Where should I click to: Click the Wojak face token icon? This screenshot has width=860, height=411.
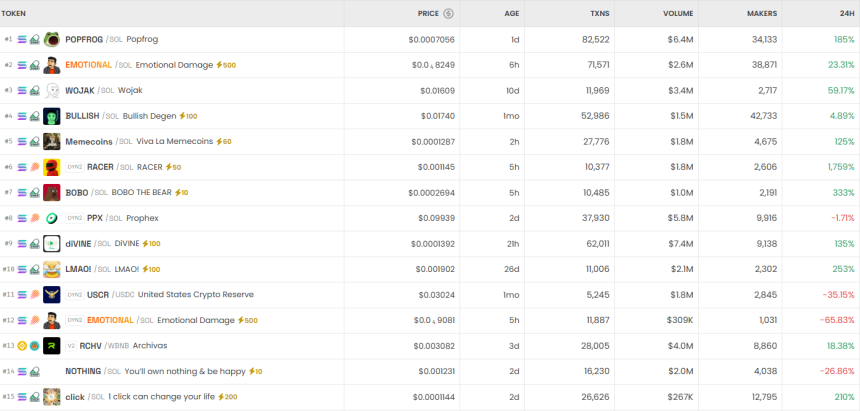click(52, 90)
